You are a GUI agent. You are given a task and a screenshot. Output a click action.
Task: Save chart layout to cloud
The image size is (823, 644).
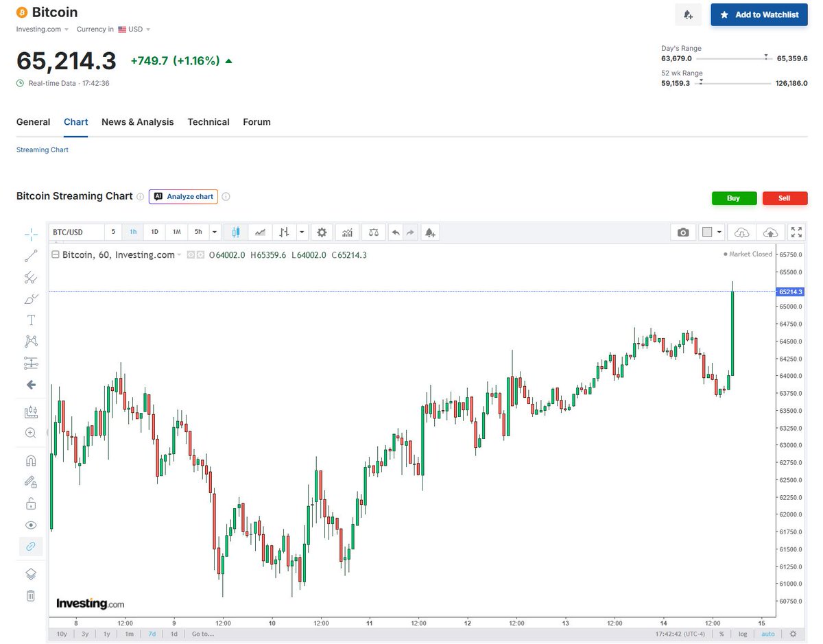(x=770, y=232)
